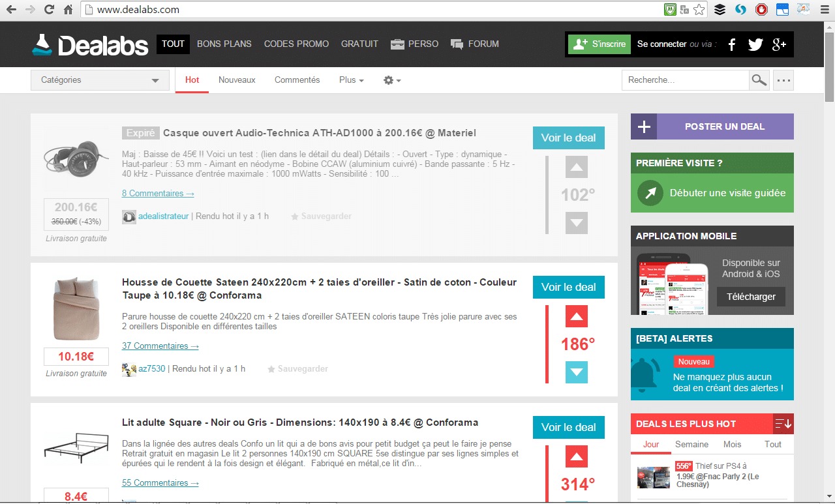835x504 pixels.
Task: Click the gear settings icon
Action: click(389, 80)
